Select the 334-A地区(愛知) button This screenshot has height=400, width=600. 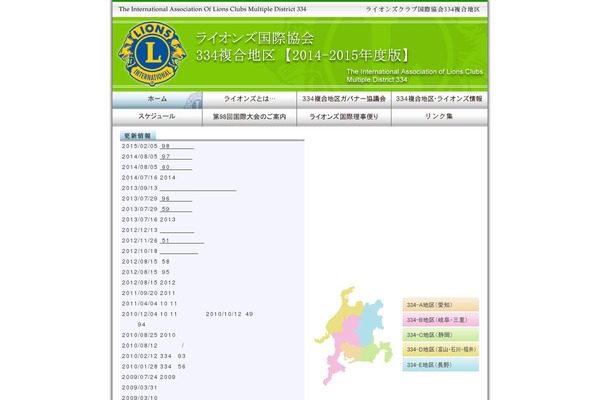pyautogui.click(x=440, y=305)
